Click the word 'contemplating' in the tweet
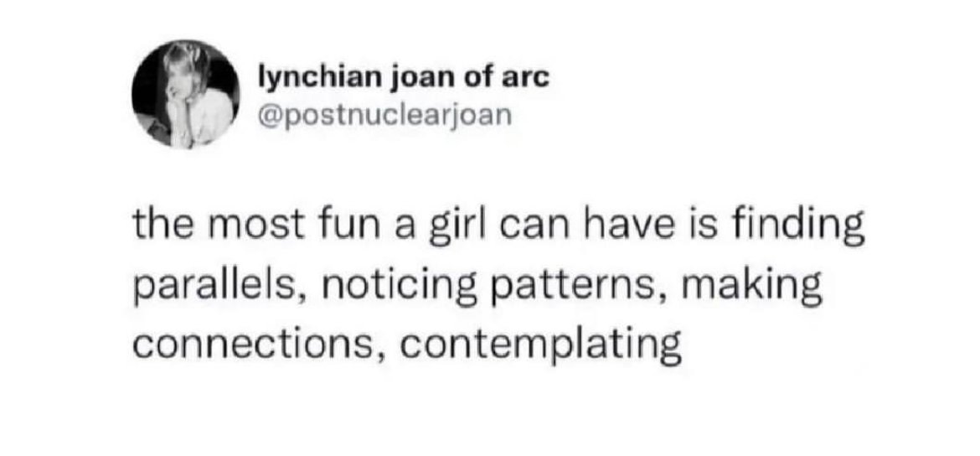The image size is (980, 456). pyautogui.click(x=540, y=346)
